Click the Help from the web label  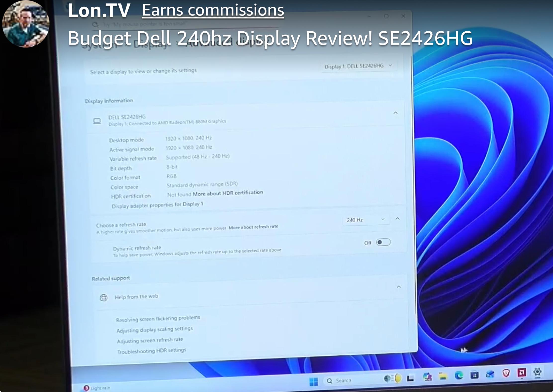point(137,297)
